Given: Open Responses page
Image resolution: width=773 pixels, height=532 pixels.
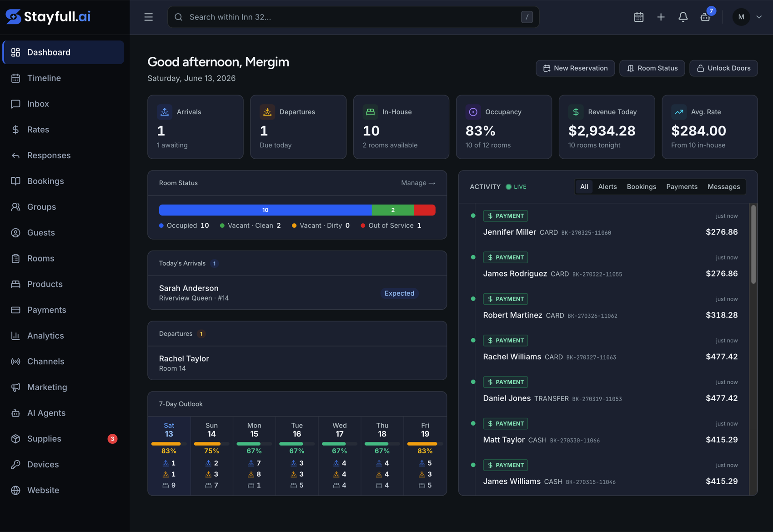Looking at the screenshot, I should 63,156.
